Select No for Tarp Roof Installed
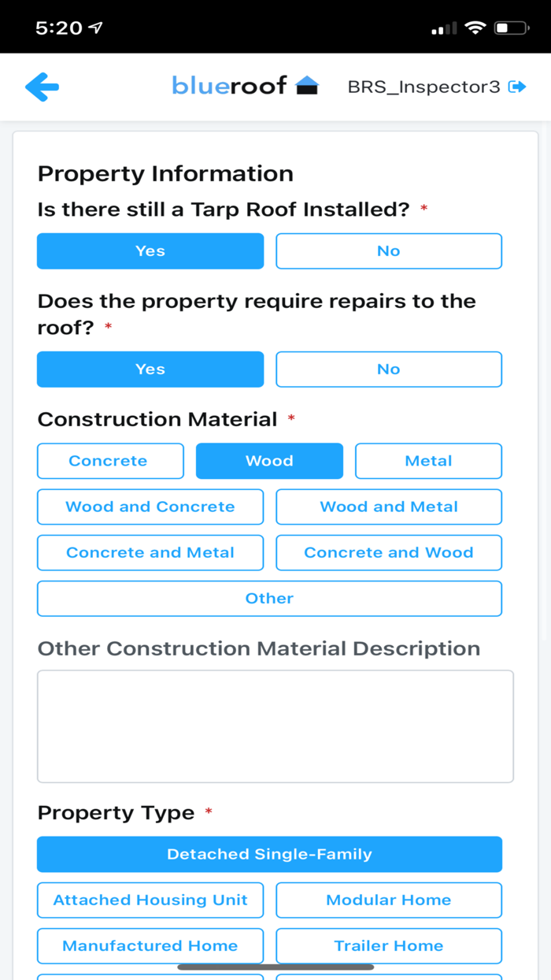Screen dimensions: 551x980 (388, 251)
